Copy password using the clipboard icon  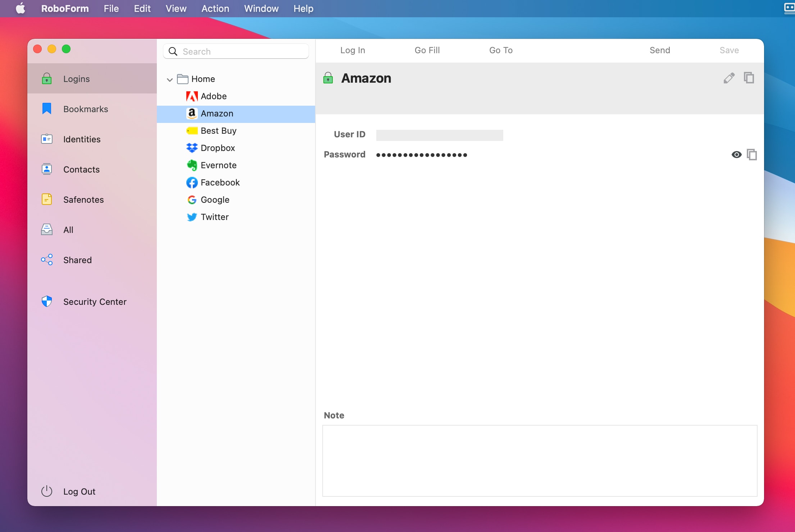pos(752,155)
